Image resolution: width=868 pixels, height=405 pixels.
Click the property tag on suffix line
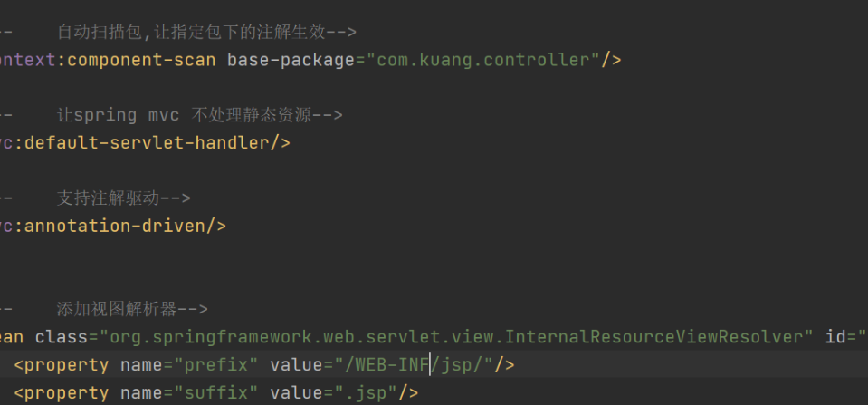(66, 393)
